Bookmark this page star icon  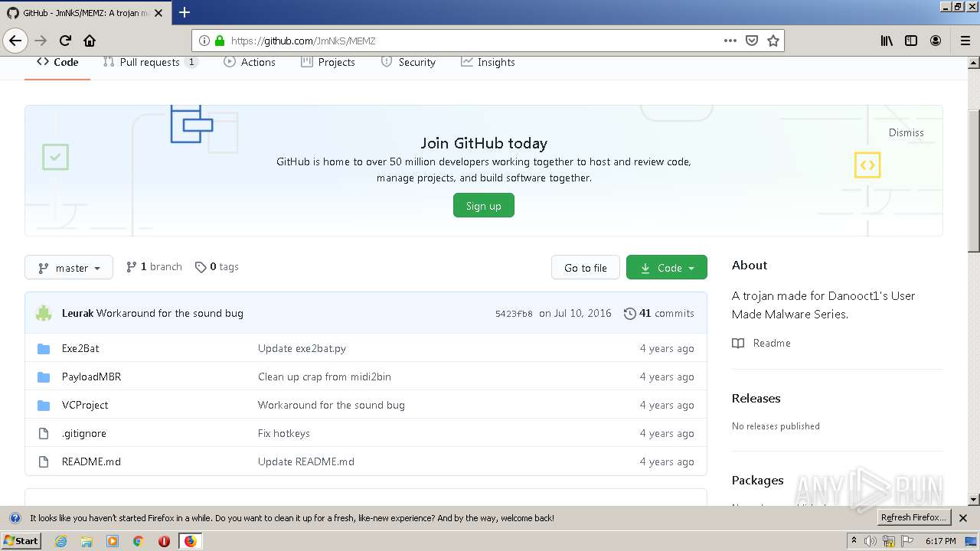773,41
